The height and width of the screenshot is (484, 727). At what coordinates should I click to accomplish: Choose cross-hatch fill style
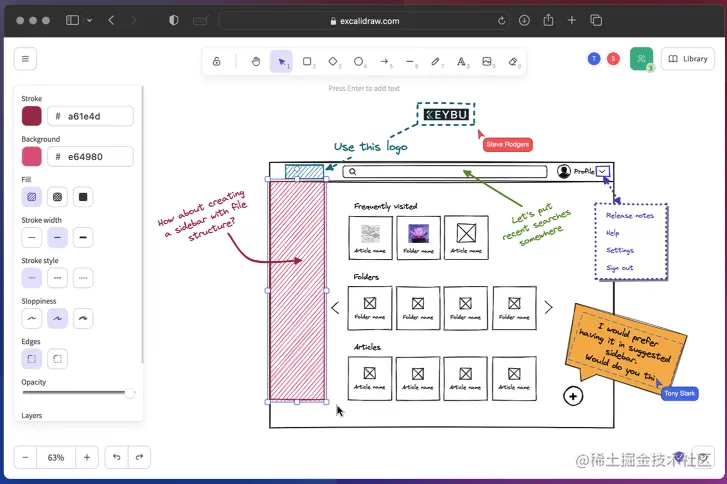click(x=57, y=197)
